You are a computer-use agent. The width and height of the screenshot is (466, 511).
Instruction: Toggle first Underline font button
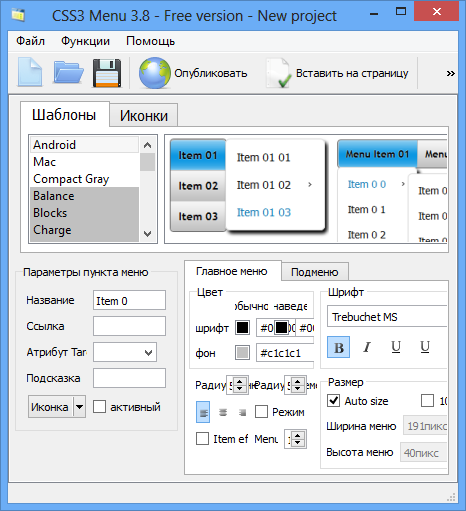click(x=396, y=347)
